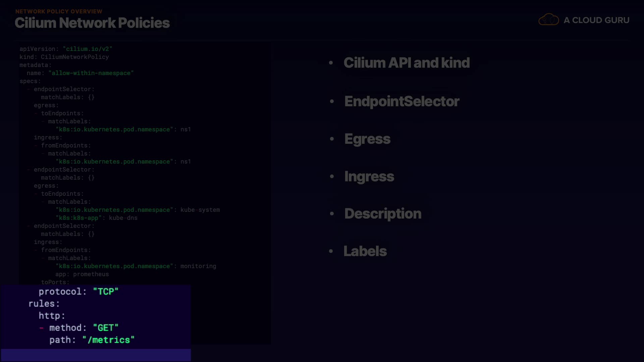
Task: Click the apiVersion "cilium.io/v2" code line
Action: point(66,49)
